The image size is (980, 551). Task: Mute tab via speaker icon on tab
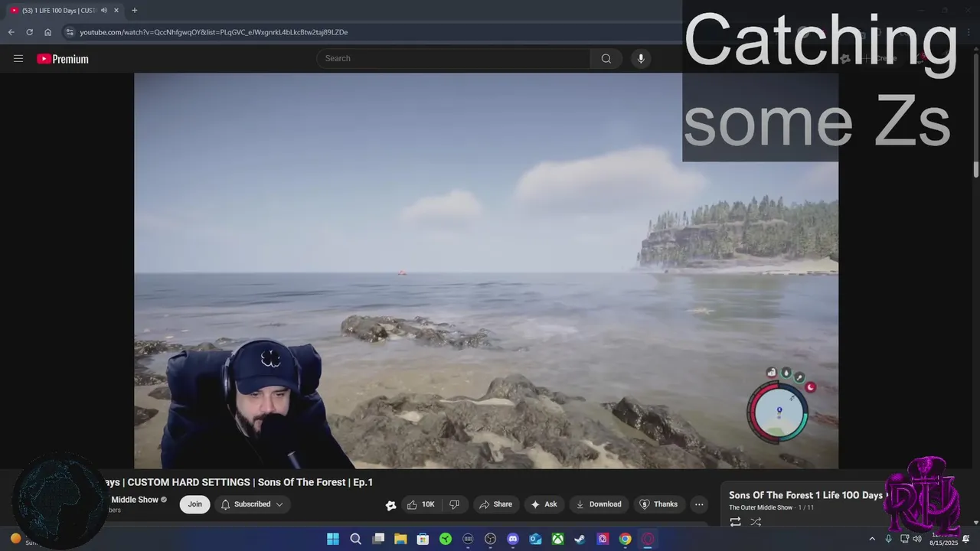(x=105, y=11)
